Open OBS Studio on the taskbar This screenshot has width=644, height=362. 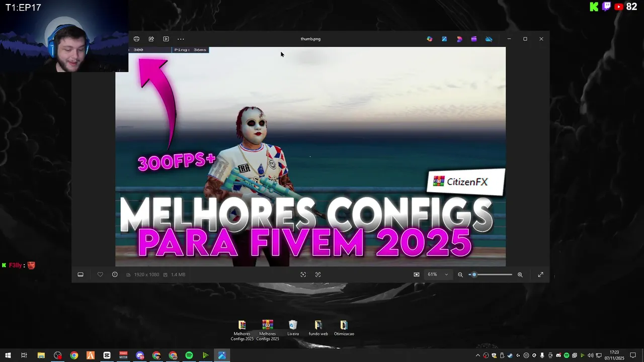click(58, 355)
